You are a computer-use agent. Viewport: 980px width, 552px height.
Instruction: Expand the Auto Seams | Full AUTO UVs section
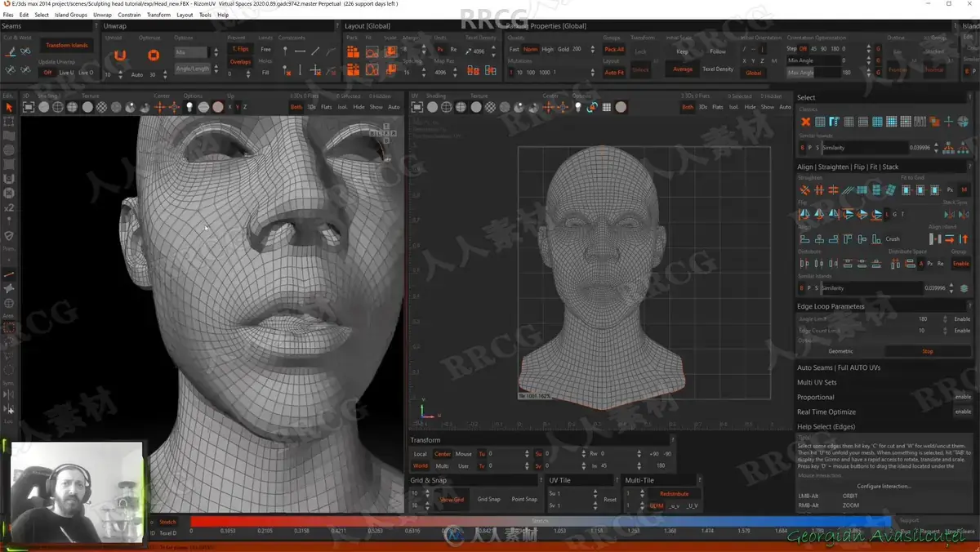pyautogui.click(x=839, y=367)
